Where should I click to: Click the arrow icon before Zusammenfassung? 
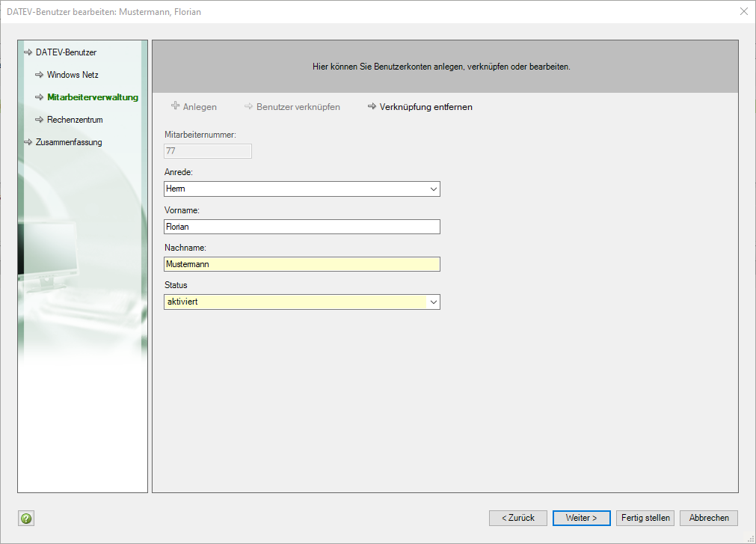pyautogui.click(x=28, y=142)
